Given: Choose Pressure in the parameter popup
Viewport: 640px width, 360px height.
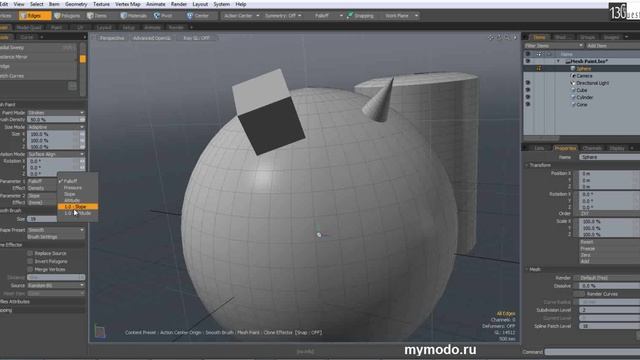Looking at the screenshot, I should tap(73, 188).
